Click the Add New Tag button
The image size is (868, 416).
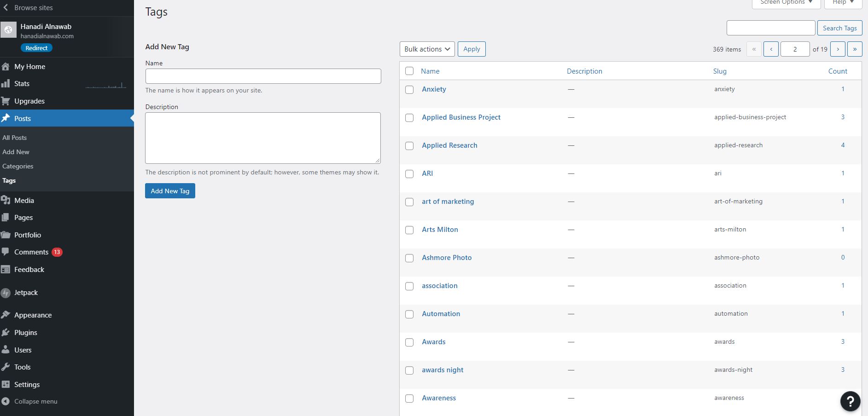(x=170, y=191)
